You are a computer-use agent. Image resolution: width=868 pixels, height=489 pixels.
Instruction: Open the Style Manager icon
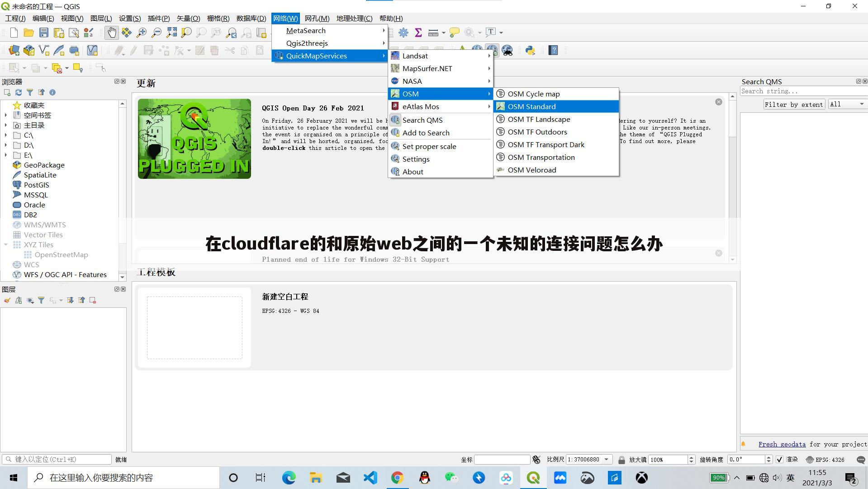click(x=88, y=33)
